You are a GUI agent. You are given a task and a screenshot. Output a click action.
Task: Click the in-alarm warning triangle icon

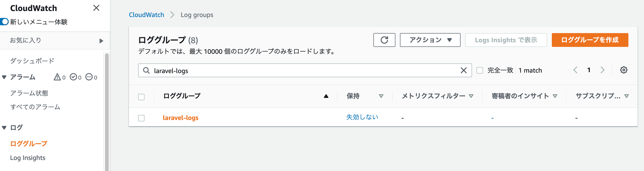pyautogui.click(x=57, y=77)
